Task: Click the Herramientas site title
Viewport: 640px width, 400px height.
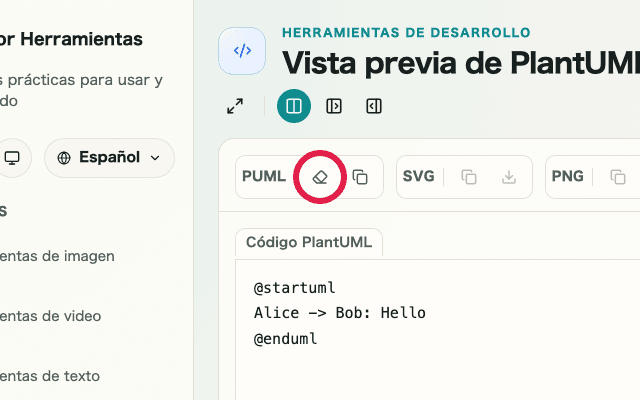Action: click(x=71, y=39)
